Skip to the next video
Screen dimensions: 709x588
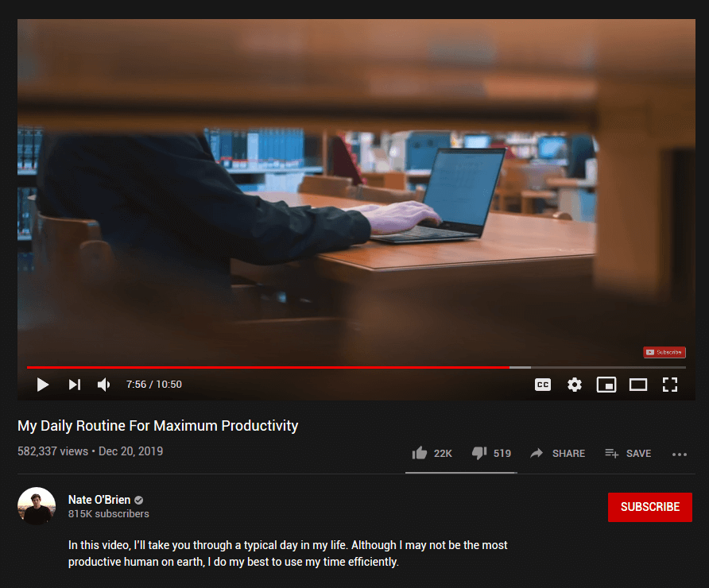[x=75, y=385]
